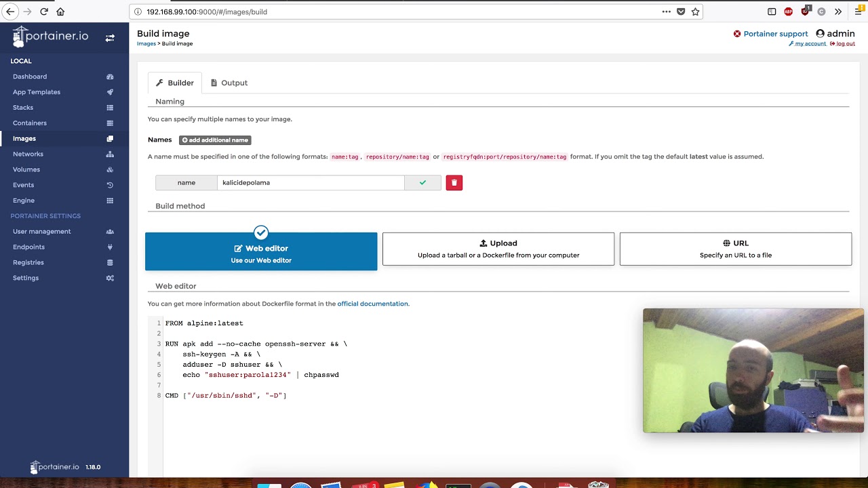
Task: Click the browser back arrow
Action: click(10, 12)
